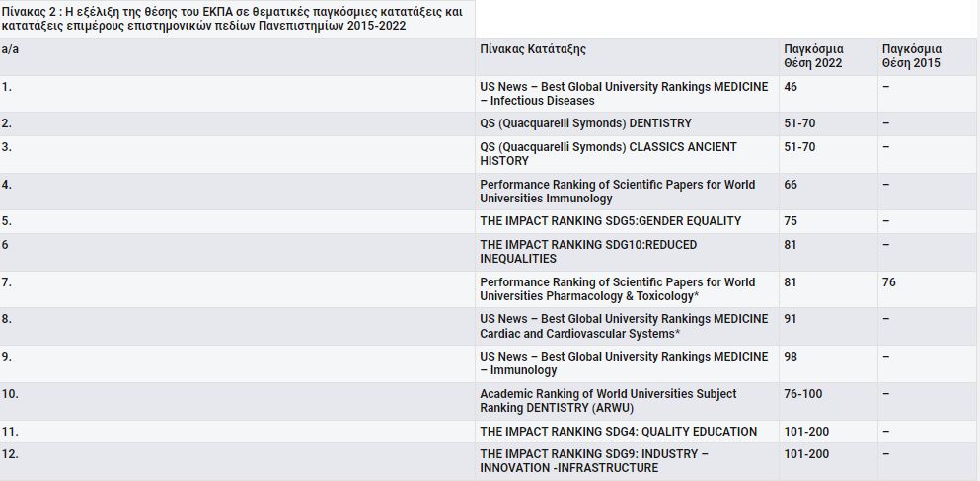980x481 pixels.
Task: Click the '98' ranking value
Action: 791,356
